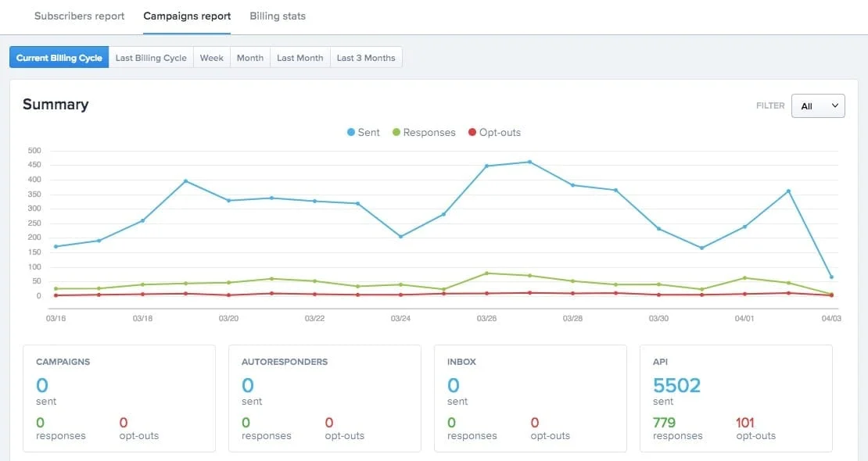Choose Last Billing Cycle range
The image size is (868, 461).
pos(151,58)
